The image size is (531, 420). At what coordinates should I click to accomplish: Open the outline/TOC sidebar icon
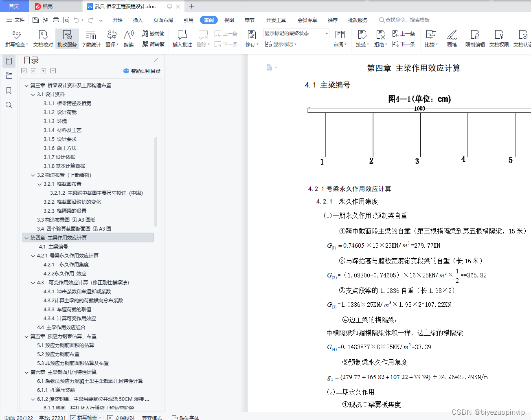9,61
